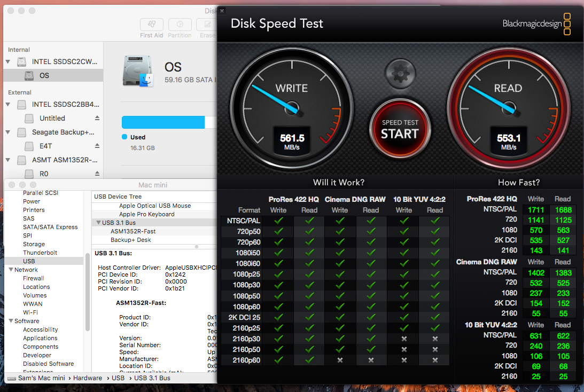
Task: Collapse the Seagate Backup+ disk entry
Action: tap(8, 132)
